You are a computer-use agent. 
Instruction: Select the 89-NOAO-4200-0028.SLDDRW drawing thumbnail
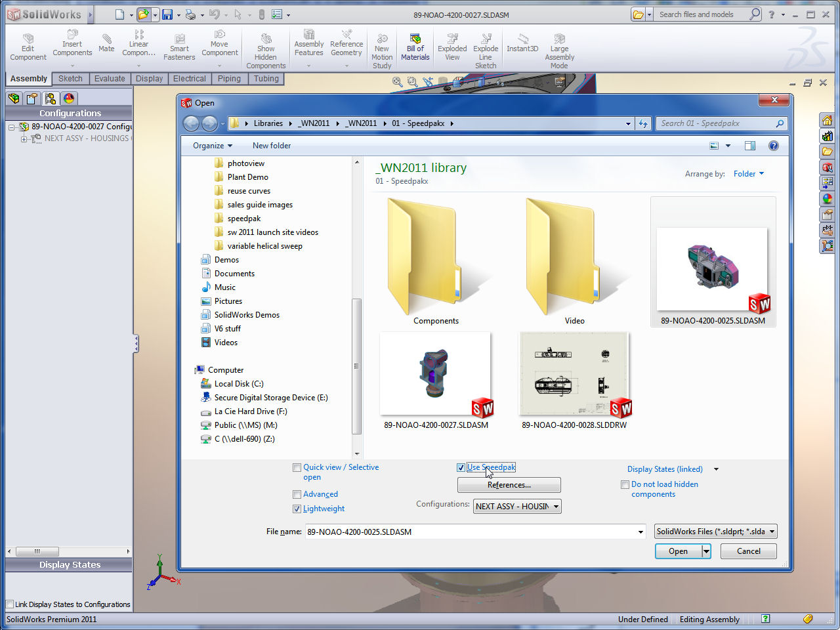[x=574, y=375]
